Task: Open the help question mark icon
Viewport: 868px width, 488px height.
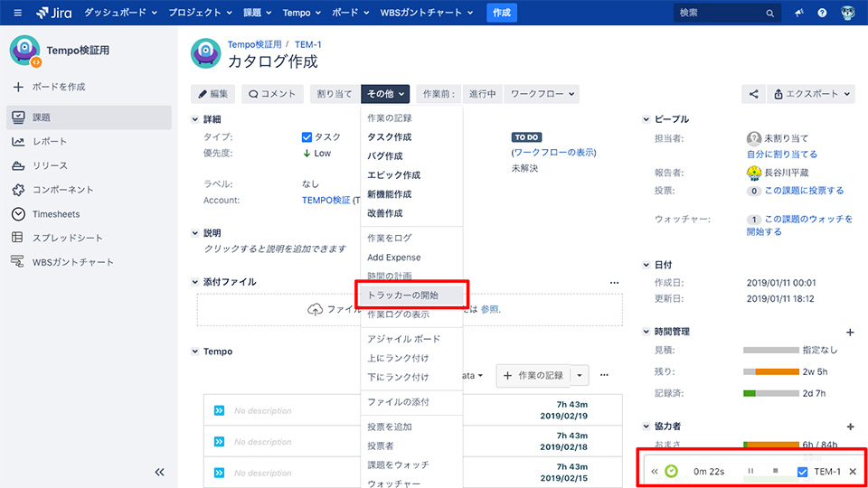Action: tap(822, 13)
